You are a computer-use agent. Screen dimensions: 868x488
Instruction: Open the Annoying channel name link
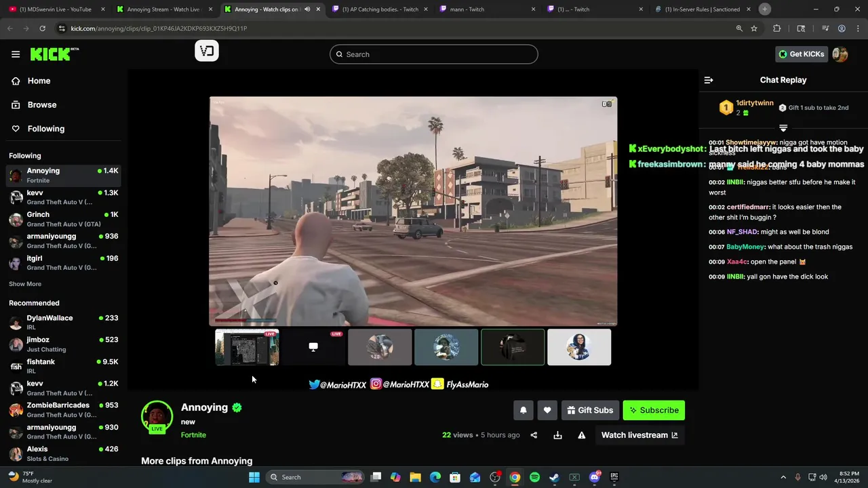click(x=204, y=407)
